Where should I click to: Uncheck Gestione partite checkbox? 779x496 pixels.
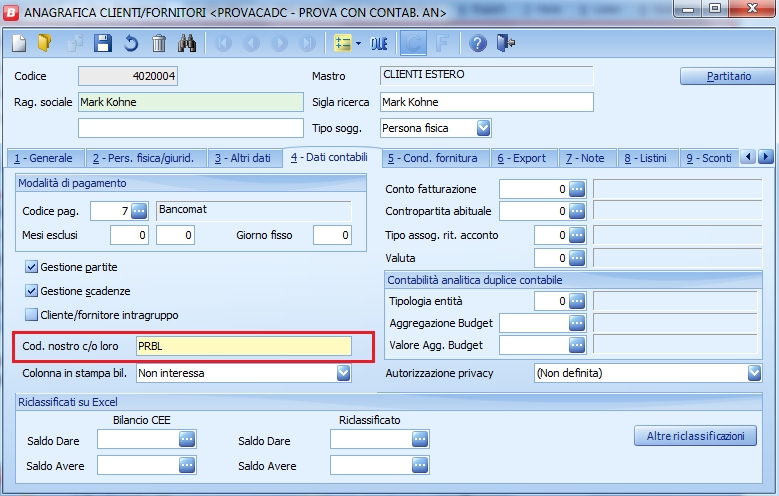point(31,267)
